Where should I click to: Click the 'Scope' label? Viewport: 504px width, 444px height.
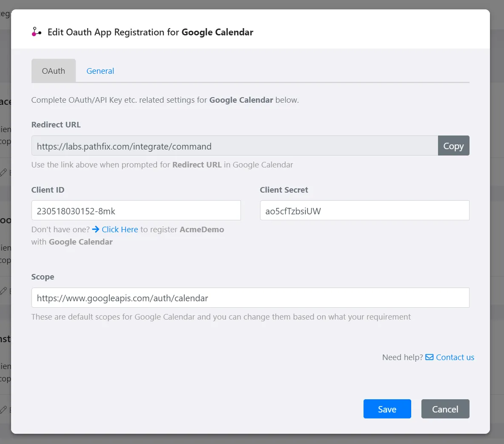[43, 277]
